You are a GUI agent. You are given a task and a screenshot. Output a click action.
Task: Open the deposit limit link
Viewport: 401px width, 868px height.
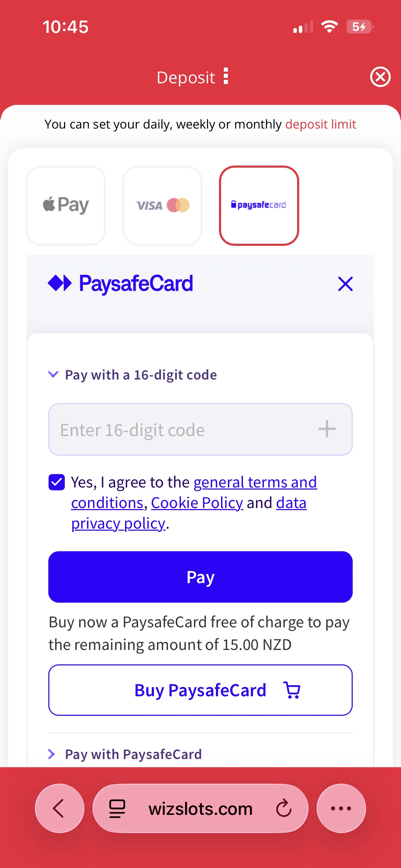(x=320, y=124)
